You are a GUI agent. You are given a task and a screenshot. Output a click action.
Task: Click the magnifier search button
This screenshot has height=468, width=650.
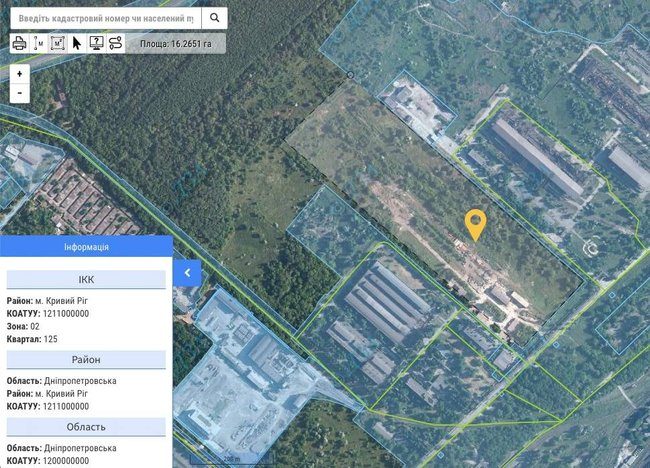[214, 18]
